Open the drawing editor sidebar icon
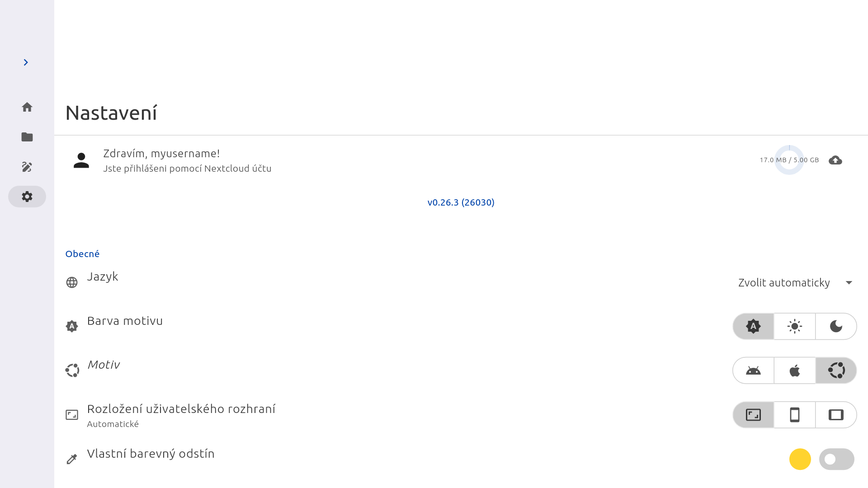Viewport: 868px width, 488px height. click(27, 167)
